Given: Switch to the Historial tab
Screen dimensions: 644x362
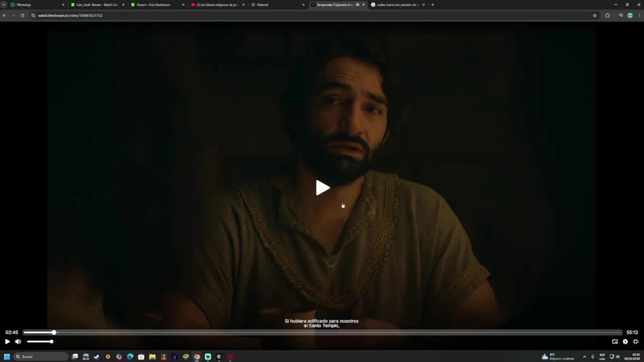Looking at the screenshot, I should click(x=277, y=5).
